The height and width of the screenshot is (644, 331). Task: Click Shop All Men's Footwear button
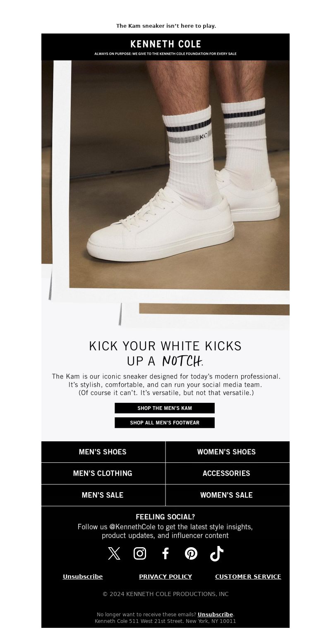tap(165, 423)
